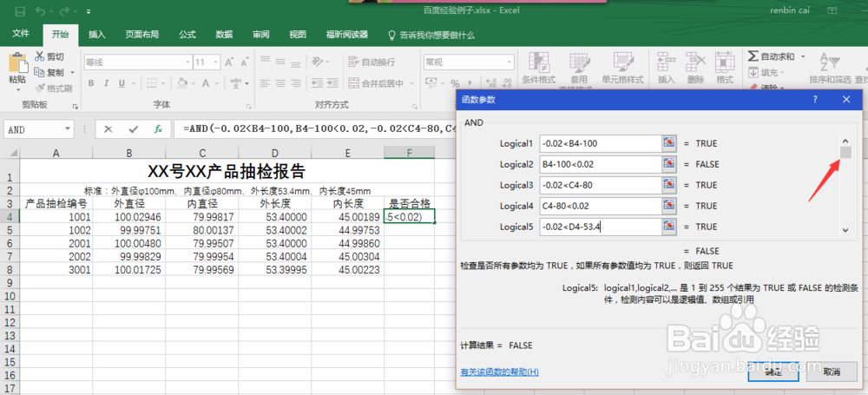868x395 pixels.
Task: Click Fill (填充) icon
Action: tap(753, 73)
